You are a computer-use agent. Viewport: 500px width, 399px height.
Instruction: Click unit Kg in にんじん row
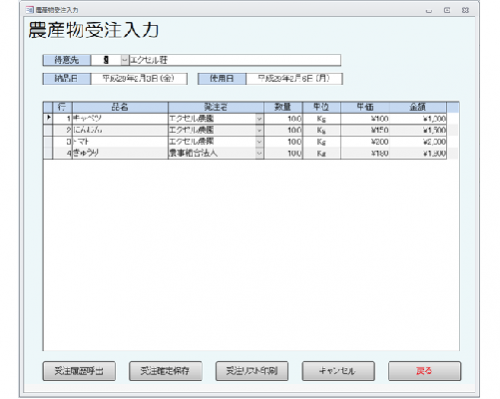click(x=321, y=130)
